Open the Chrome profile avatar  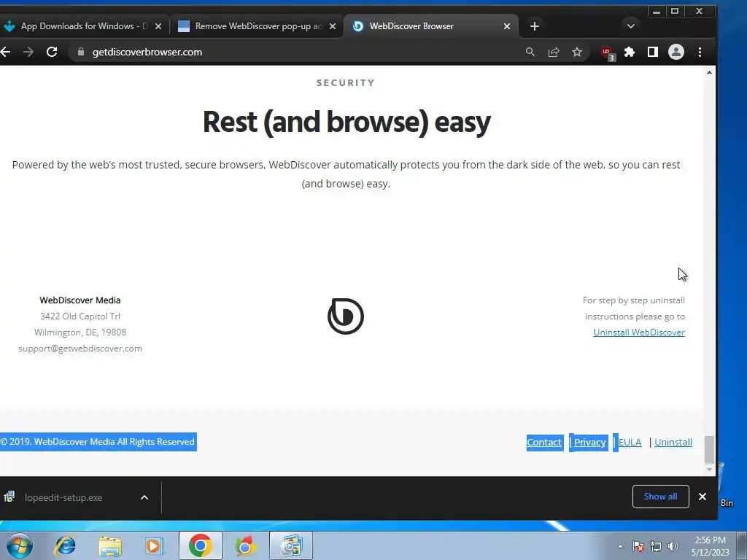click(x=676, y=52)
